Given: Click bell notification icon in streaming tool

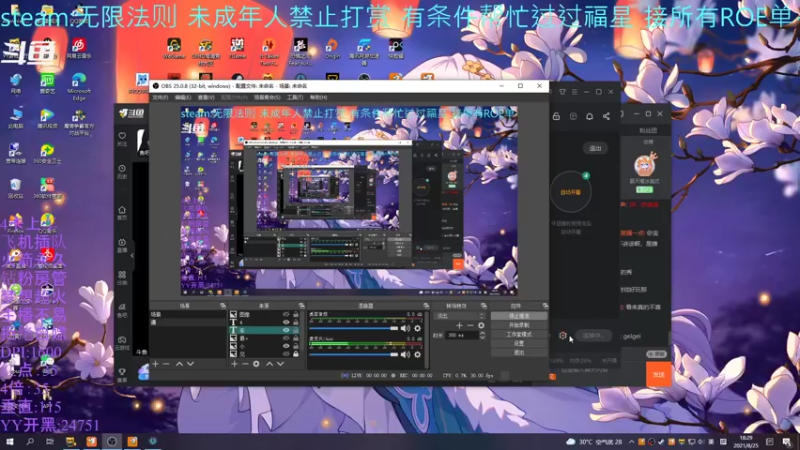Looking at the screenshot, I should click(589, 116).
